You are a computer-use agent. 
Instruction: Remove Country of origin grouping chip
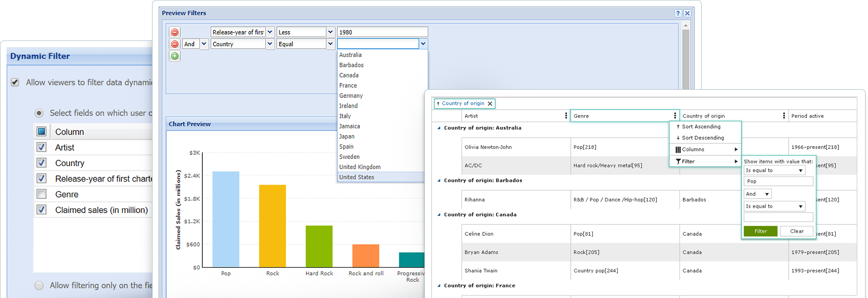click(x=490, y=104)
